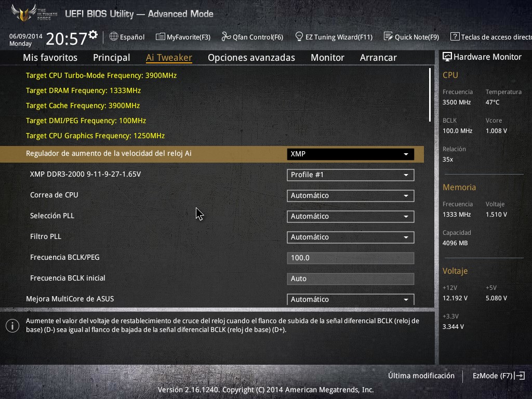Image resolution: width=532 pixels, height=399 pixels.
Task: Click the +3.3V 3.344 V reading
Action: (453, 326)
